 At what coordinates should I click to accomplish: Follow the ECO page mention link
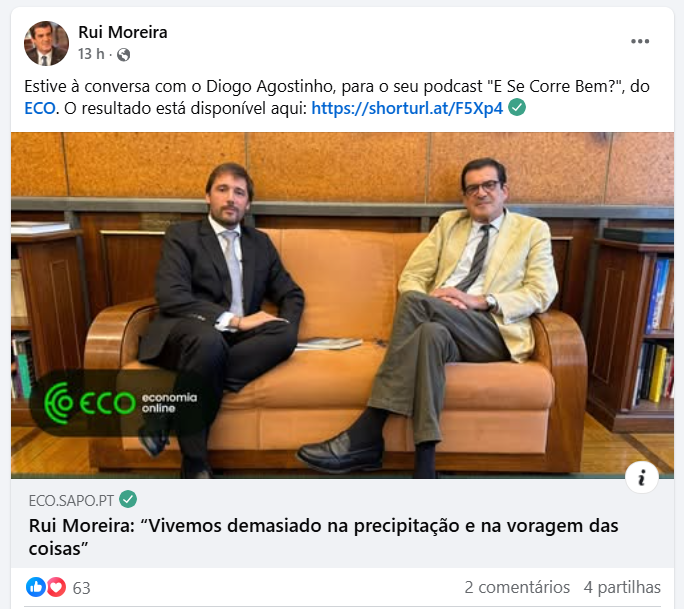40,108
